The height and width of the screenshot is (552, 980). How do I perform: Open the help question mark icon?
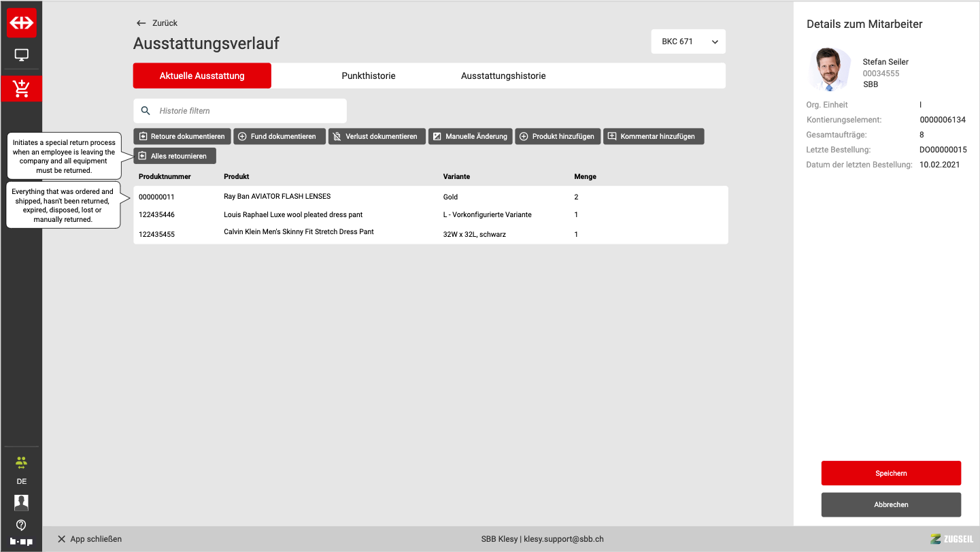pos(21,525)
